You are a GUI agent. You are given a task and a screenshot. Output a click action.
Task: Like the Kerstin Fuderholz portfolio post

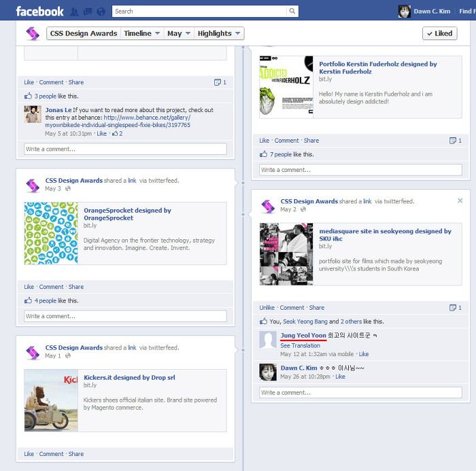point(264,141)
